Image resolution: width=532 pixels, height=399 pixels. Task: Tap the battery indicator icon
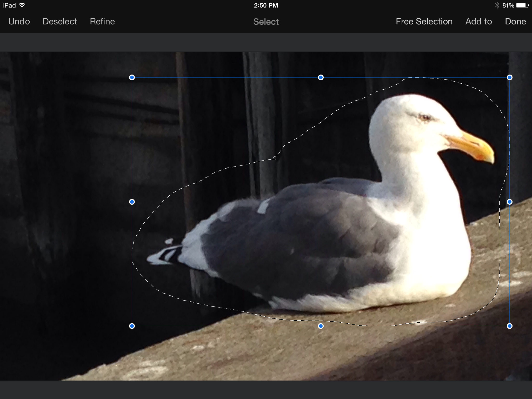523,5
